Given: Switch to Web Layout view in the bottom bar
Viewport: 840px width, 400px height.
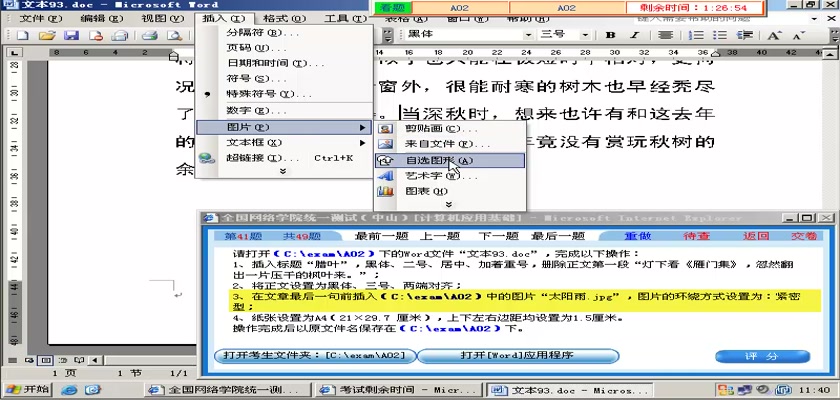Looking at the screenshot, I should (x=29, y=360).
